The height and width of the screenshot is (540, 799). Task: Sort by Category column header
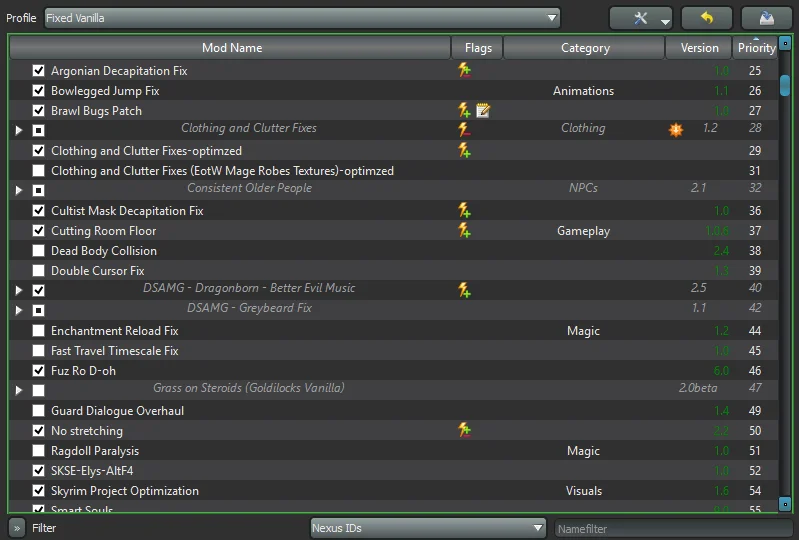click(x=584, y=47)
